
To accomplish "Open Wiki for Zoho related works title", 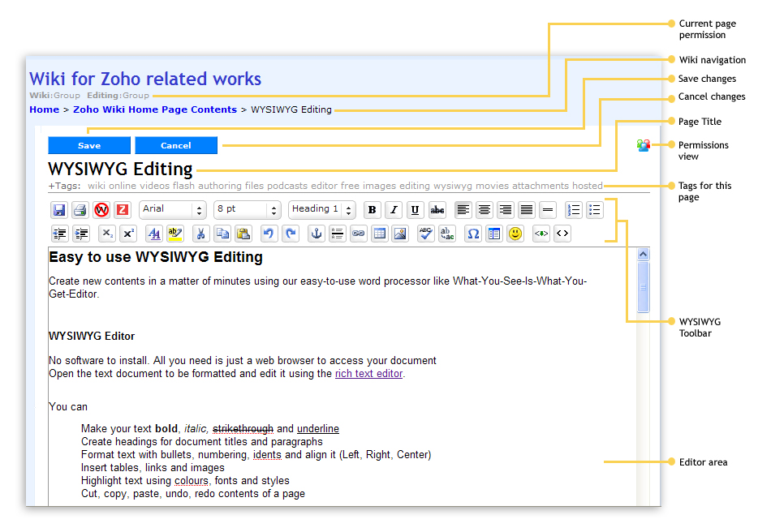I will [145, 79].
